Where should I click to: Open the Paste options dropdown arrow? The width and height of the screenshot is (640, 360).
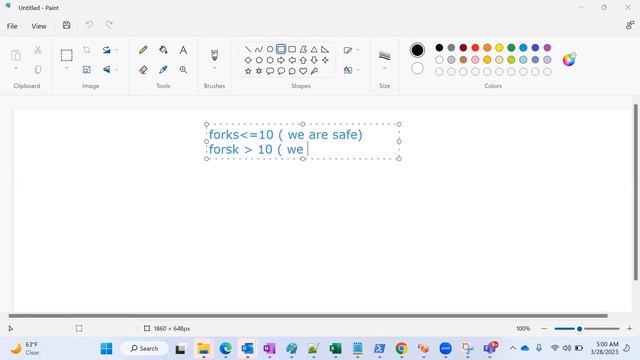16,68
